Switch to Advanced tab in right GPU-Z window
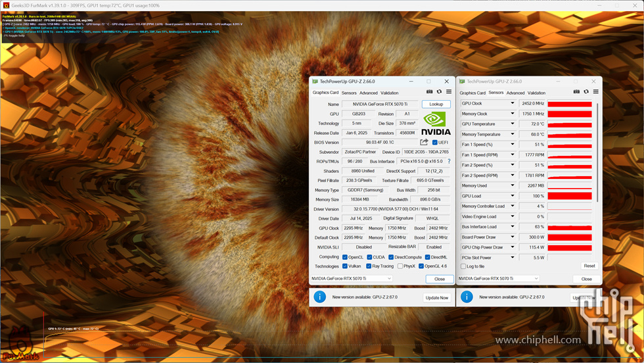This screenshot has height=363, width=644. tap(515, 93)
